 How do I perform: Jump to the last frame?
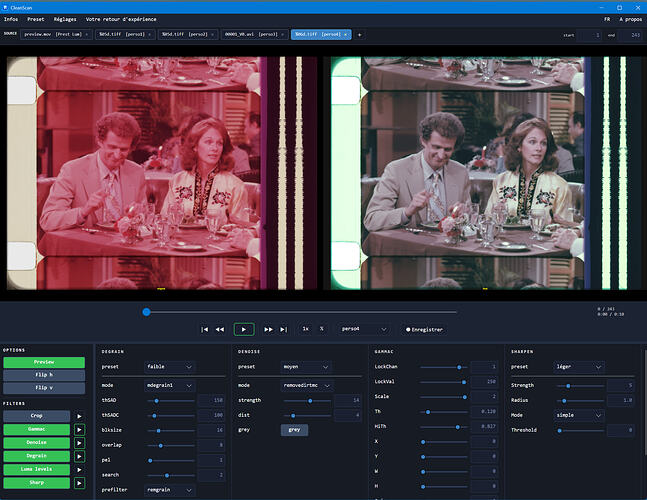pos(284,328)
